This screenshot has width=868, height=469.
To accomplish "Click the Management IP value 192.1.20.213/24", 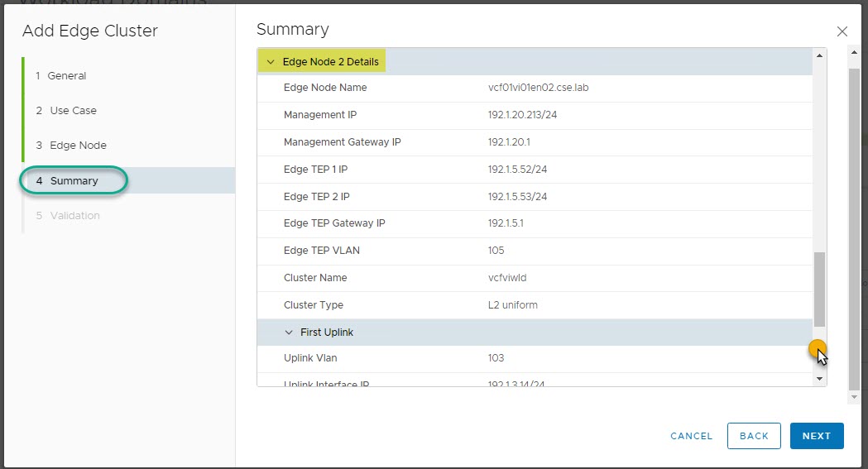I will pos(522,115).
